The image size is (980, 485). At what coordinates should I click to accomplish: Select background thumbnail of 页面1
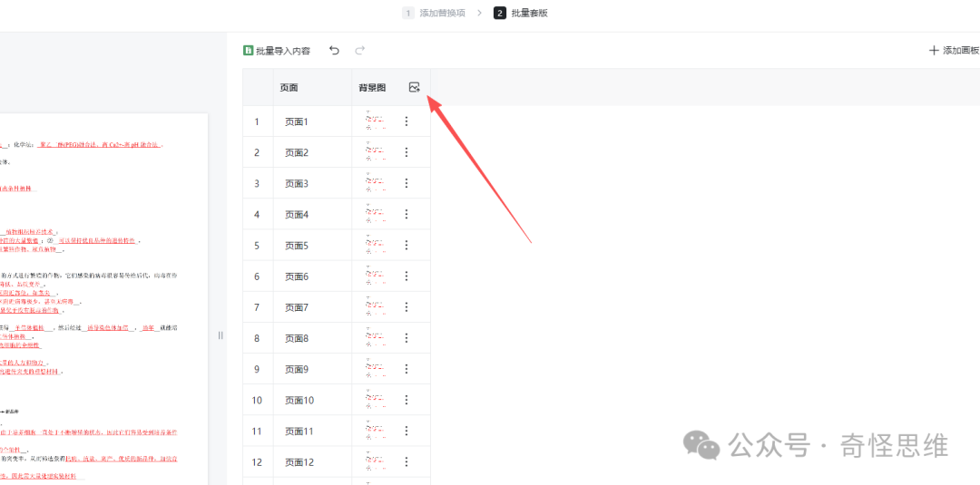pyautogui.click(x=376, y=121)
